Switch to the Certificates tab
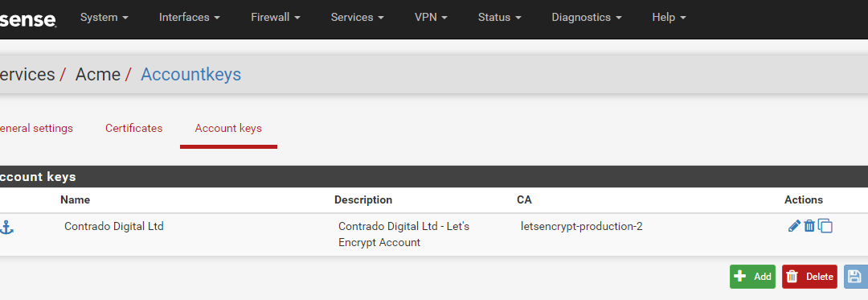 [x=134, y=129]
